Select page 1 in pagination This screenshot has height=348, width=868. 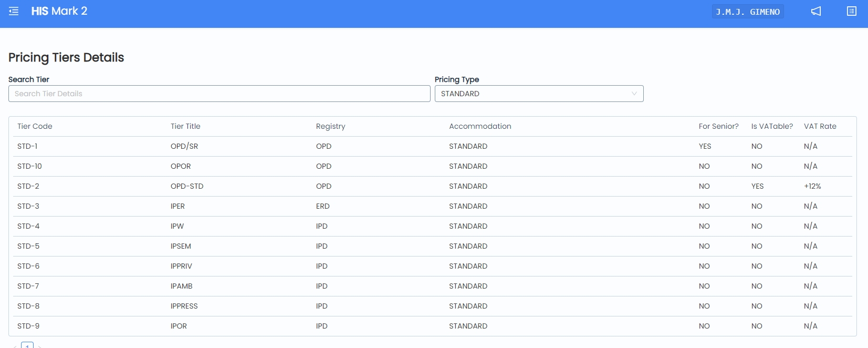click(x=27, y=345)
